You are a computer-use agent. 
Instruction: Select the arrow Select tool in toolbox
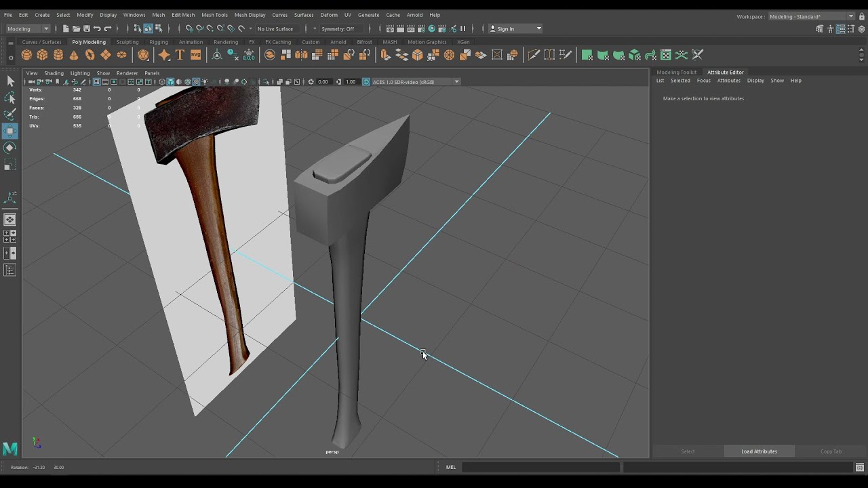pos(10,81)
